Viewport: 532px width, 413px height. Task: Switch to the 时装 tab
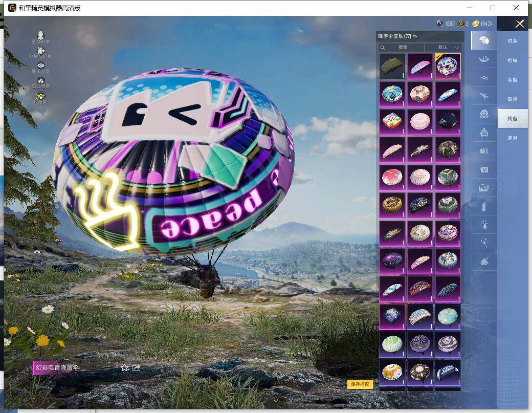[x=513, y=41]
